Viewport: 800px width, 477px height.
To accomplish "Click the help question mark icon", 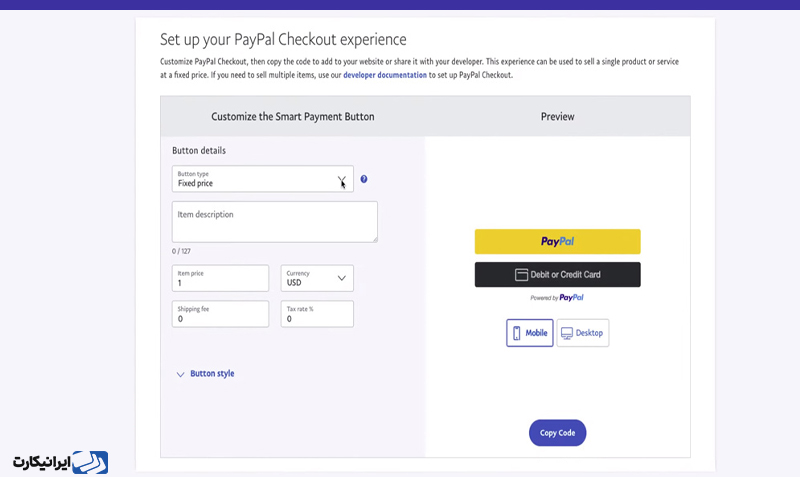I will (x=364, y=179).
